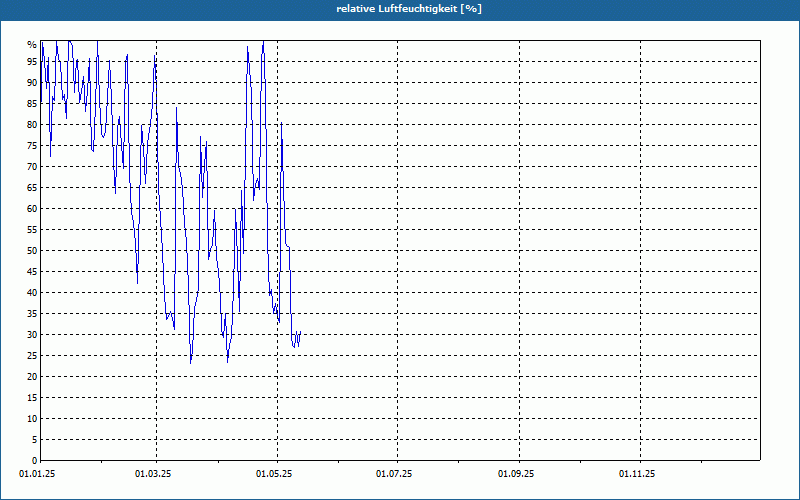Click the 30 y-axis value
This screenshot has width=800, height=500.
point(32,334)
